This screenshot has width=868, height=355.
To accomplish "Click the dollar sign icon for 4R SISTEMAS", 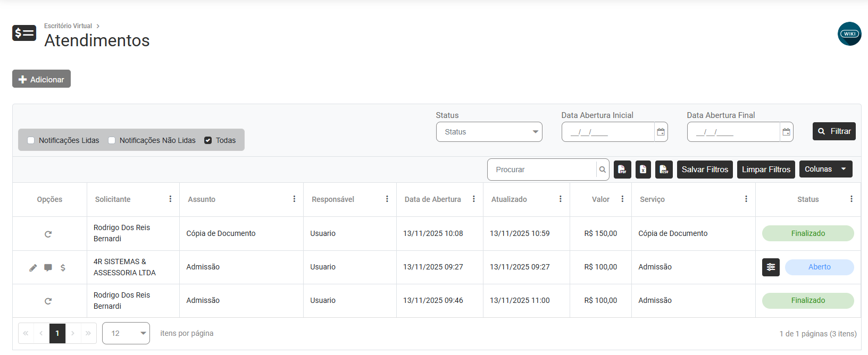I will 63,268.
